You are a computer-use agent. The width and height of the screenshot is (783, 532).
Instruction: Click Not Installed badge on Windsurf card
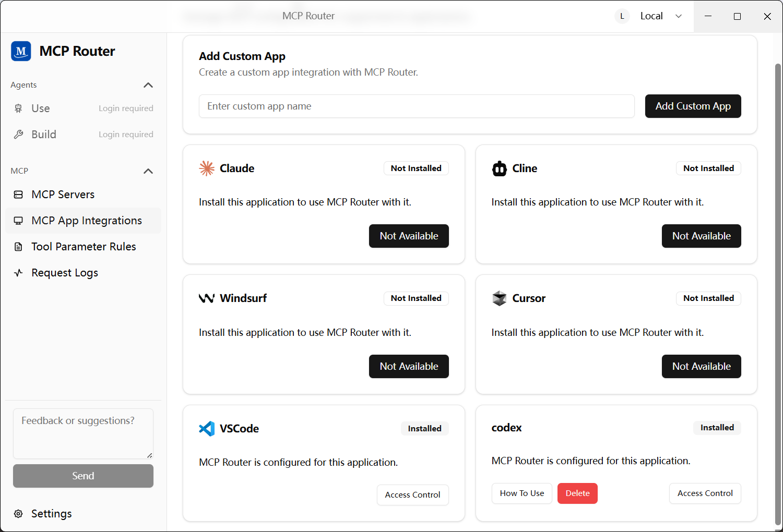click(416, 298)
